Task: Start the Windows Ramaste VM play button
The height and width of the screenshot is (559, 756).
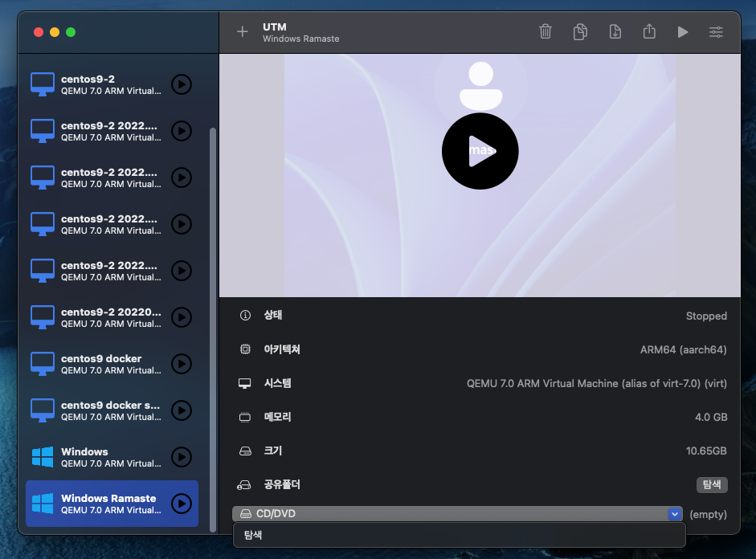Action: click(x=182, y=504)
